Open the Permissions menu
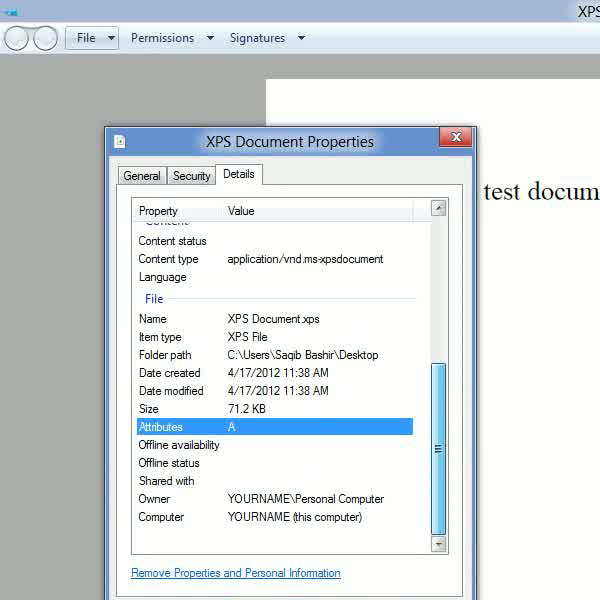 click(x=162, y=38)
